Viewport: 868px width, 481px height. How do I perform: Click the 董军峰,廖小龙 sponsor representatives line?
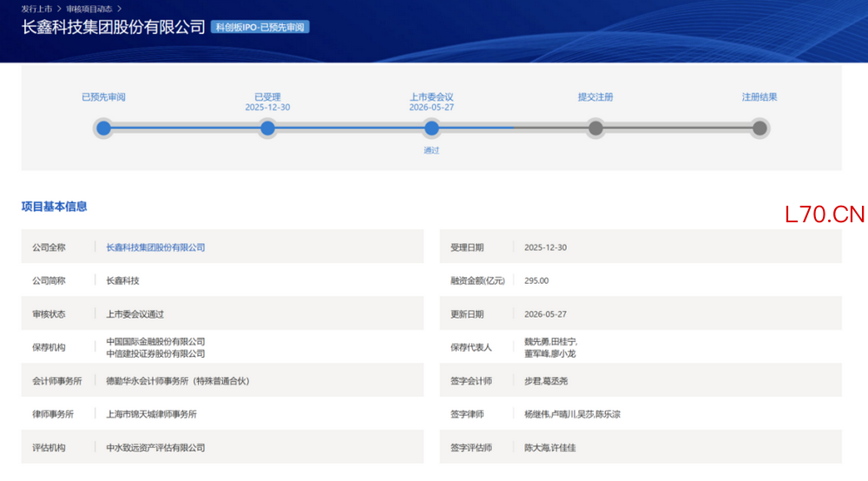550,353
